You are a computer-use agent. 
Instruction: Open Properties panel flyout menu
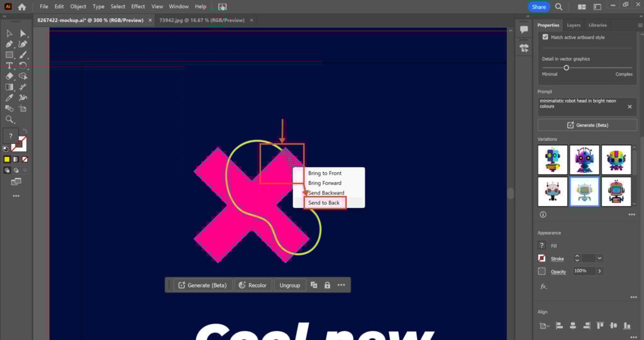tap(640, 25)
